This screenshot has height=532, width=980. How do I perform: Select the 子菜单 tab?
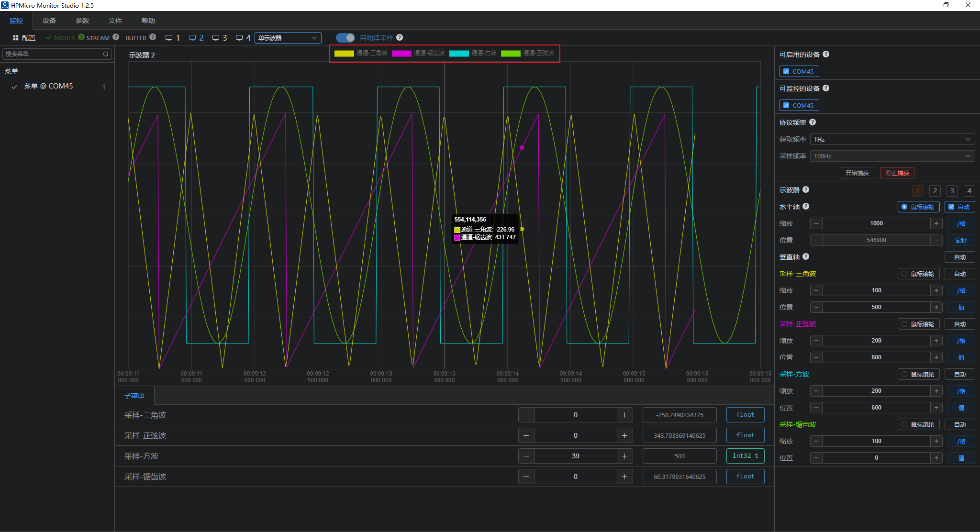[134, 396]
